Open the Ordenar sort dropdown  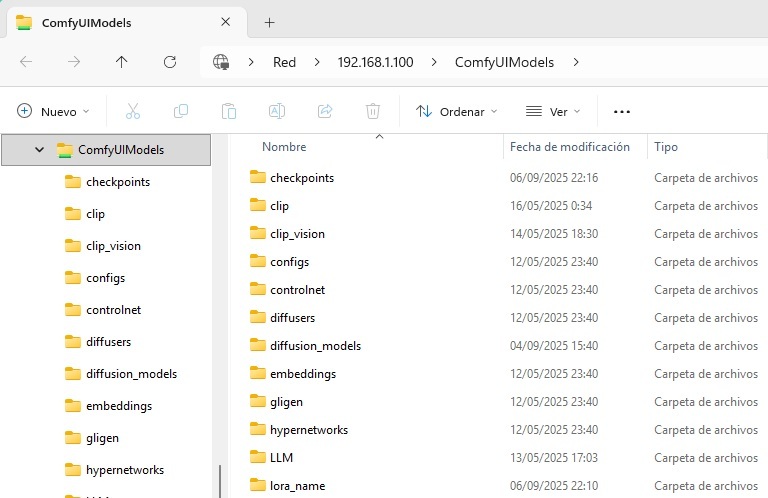[456, 112]
